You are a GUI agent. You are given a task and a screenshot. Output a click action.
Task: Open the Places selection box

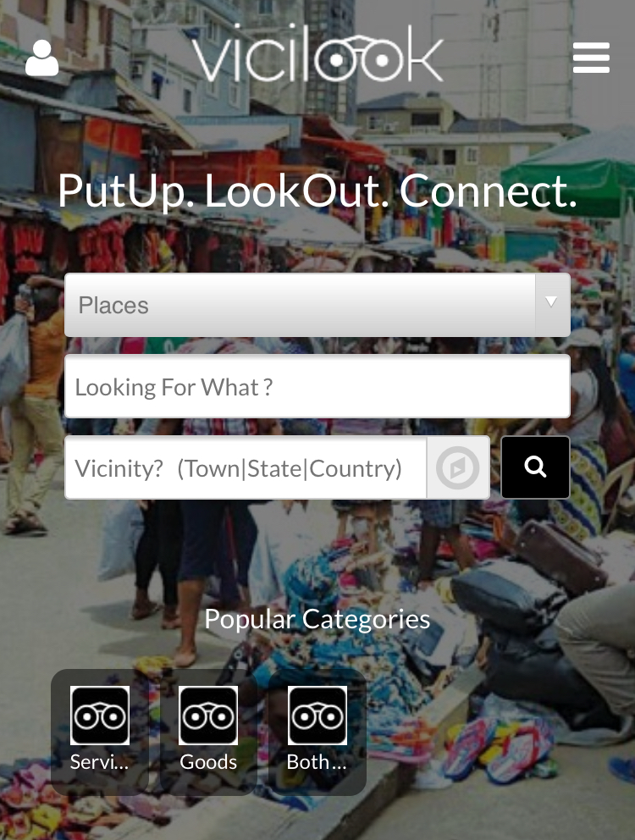(x=317, y=305)
